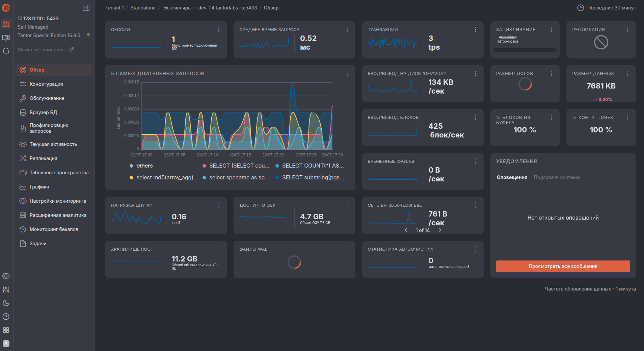Click the Графики chart icon
Viewport: 644px width, 351px height.
pyautogui.click(x=23, y=187)
